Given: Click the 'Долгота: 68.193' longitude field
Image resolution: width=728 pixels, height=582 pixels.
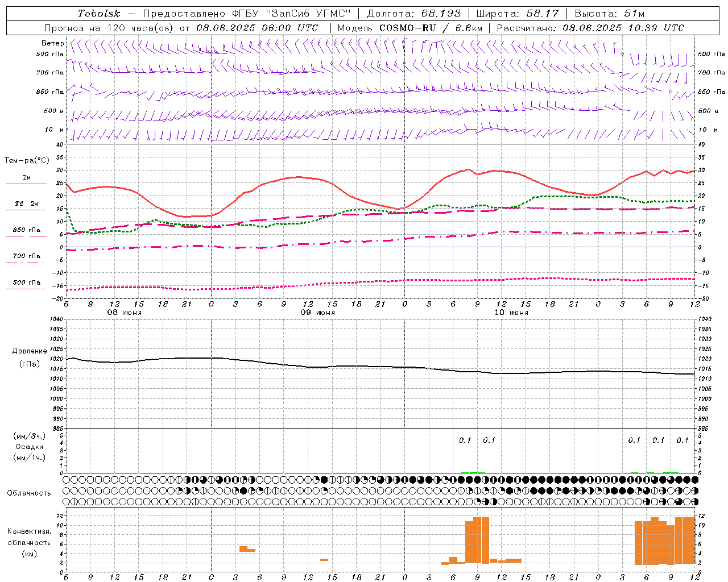Looking at the screenshot, I should (x=413, y=14).
